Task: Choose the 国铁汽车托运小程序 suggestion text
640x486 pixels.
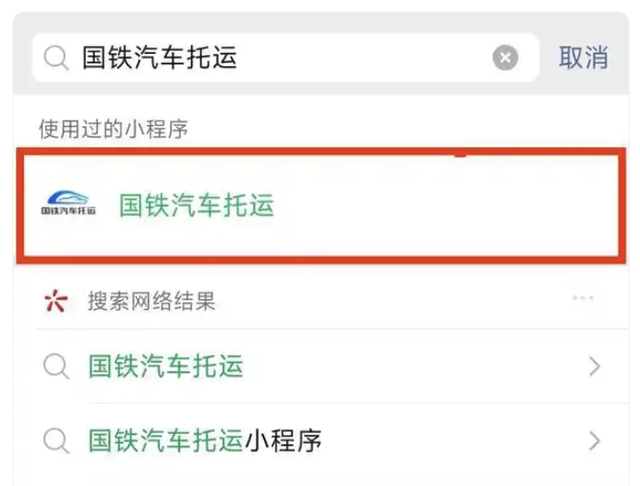Action: pyautogui.click(x=205, y=441)
